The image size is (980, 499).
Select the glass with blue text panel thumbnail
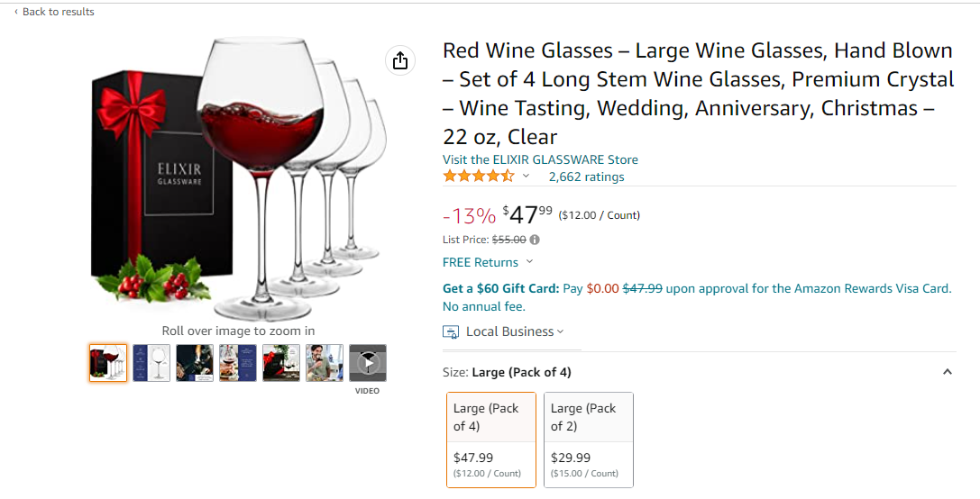pyautogui.click(x=238, y=363)
